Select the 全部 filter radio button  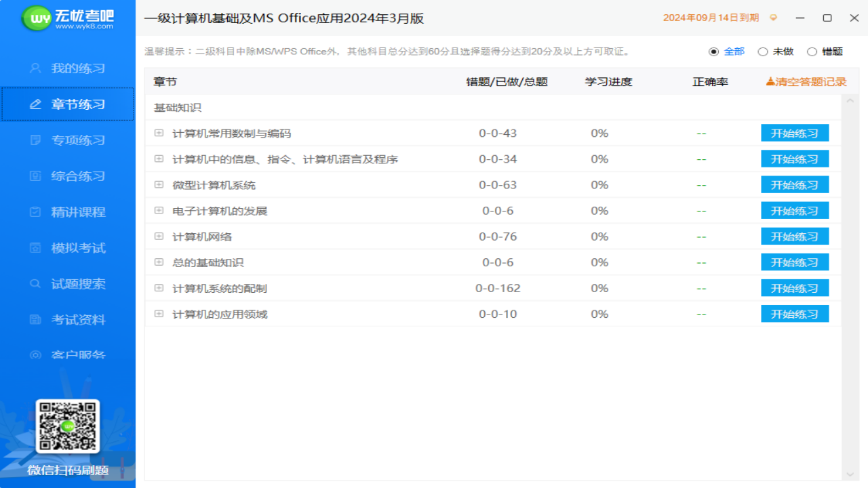(x=715, y=51)
